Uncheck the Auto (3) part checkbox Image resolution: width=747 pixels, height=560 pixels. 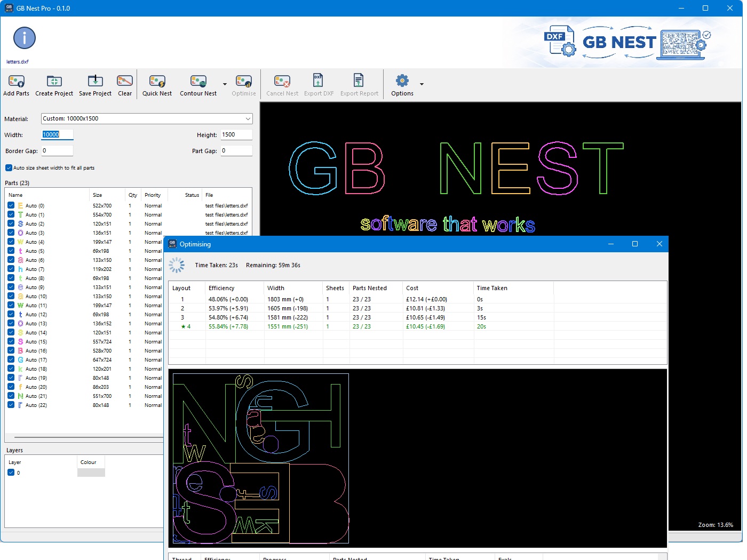[11, 233]
